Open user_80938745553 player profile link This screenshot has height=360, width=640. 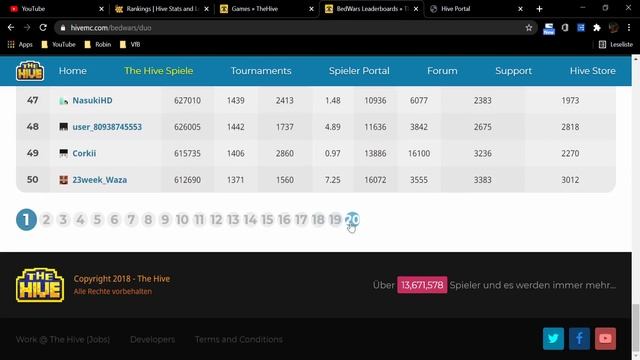107,127
